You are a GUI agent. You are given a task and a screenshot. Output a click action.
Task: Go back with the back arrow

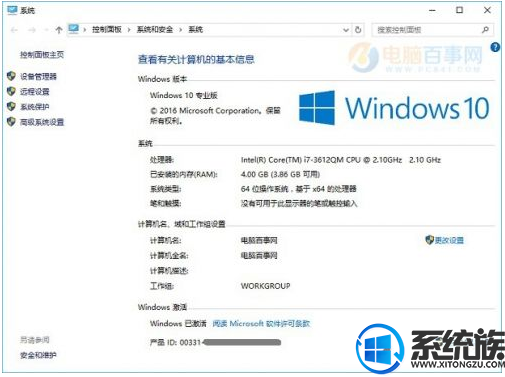point(14,30)
